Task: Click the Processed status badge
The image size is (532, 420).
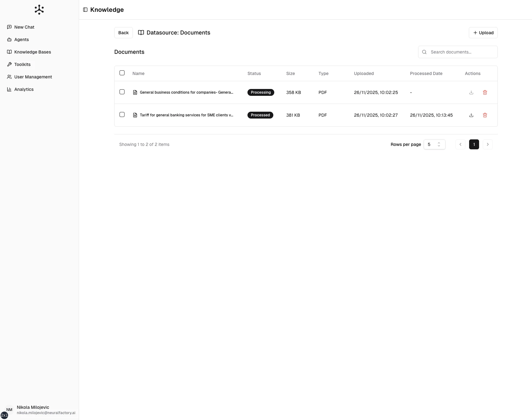Action: pyautogui.click(x=260, y=115)
